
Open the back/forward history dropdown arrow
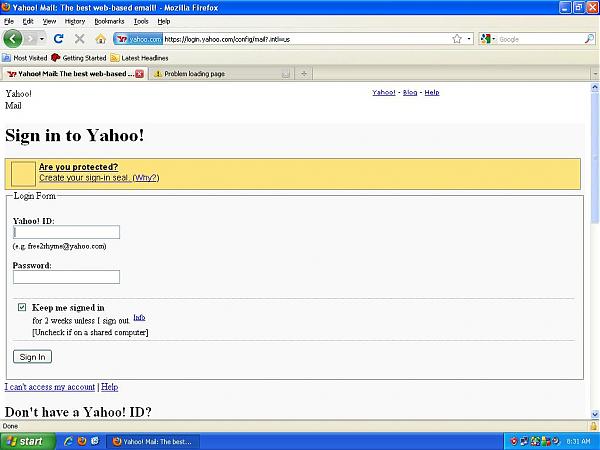pyautogui.click(x=42, y=39)
